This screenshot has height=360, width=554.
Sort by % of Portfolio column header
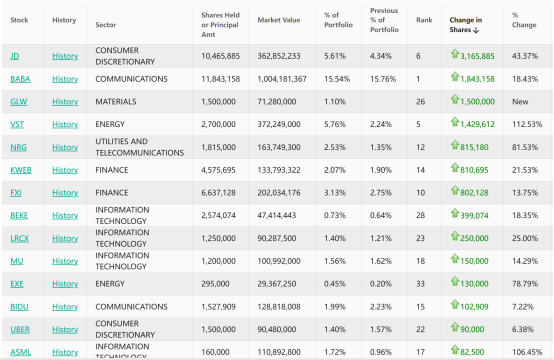[x=338, y=20]
